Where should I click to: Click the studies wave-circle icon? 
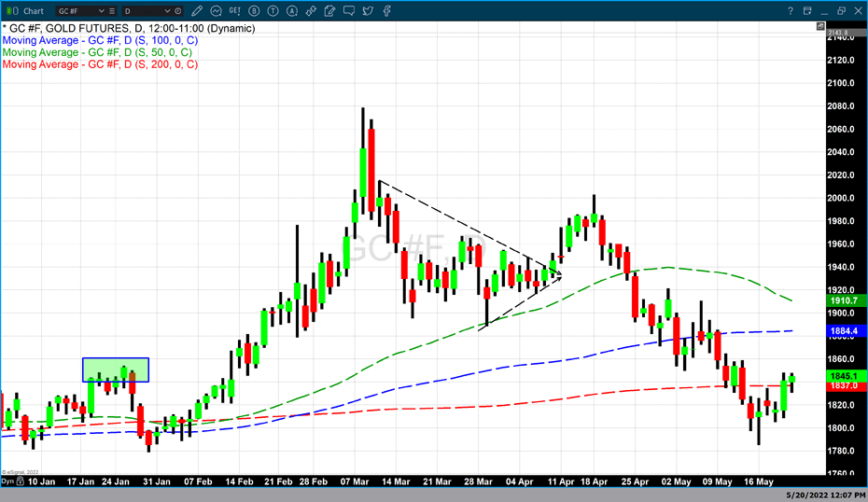[217, 11]
